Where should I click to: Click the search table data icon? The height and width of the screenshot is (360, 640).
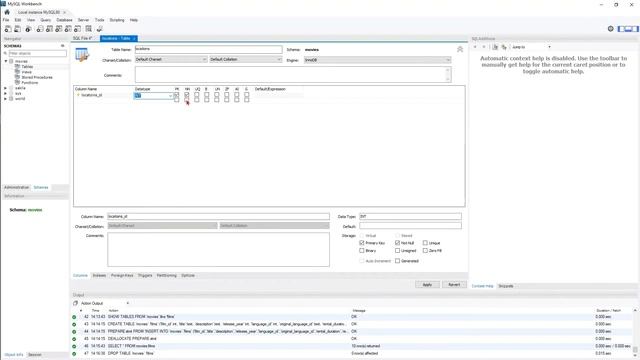tap(89, 29)
